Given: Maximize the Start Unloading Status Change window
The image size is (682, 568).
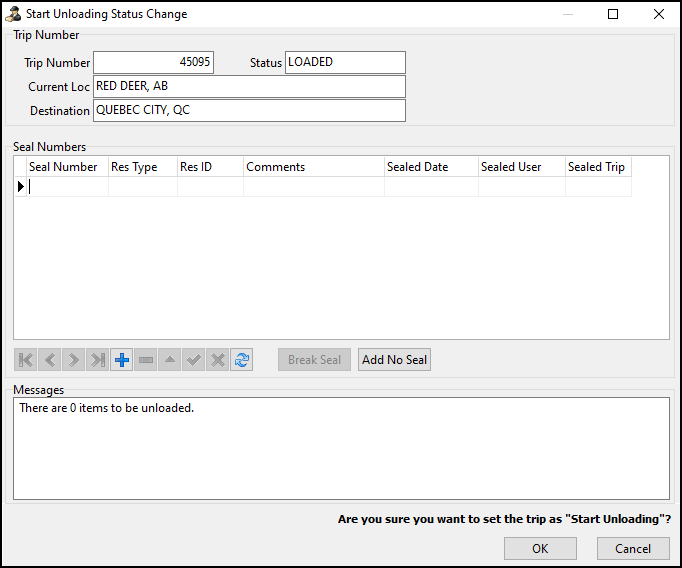Looking at the screenshot, I should pos(613,14).
